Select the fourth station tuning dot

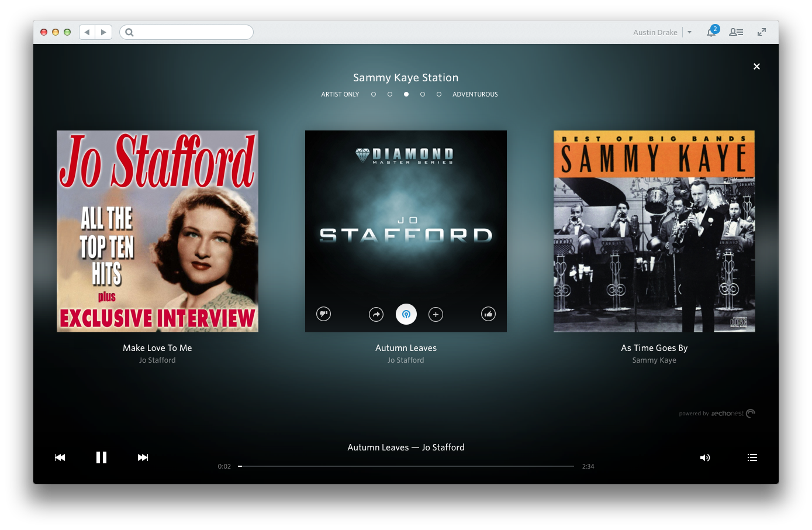(423, 94)
